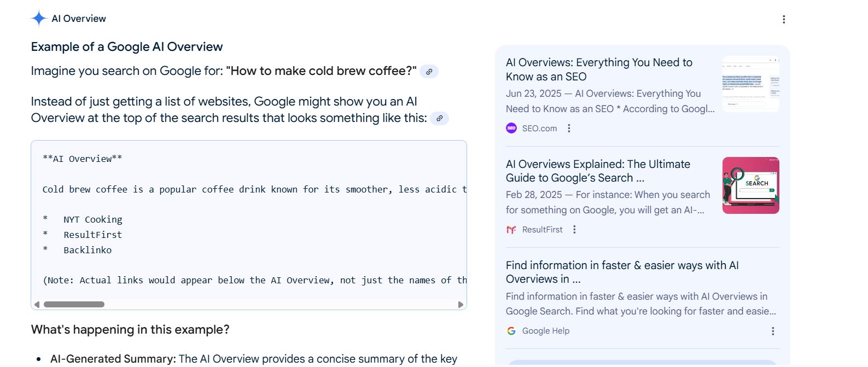Open the SEO.com result's three-dot menu
The image size is (868, 367).
pyautogui.click(x=569, y=128)
